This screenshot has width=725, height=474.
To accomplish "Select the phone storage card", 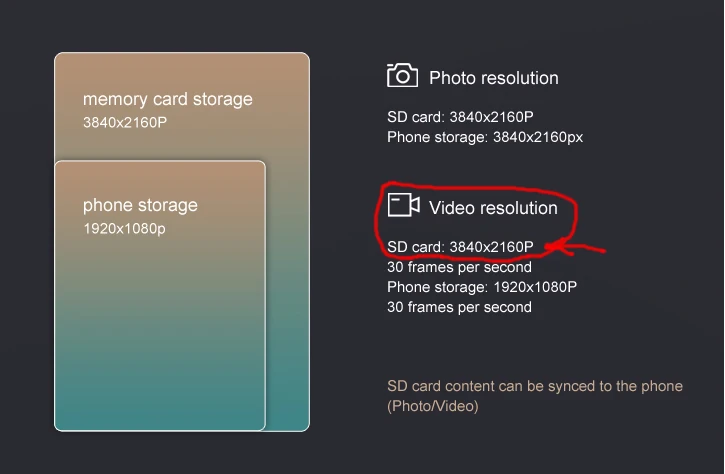I will click(160, 296).
